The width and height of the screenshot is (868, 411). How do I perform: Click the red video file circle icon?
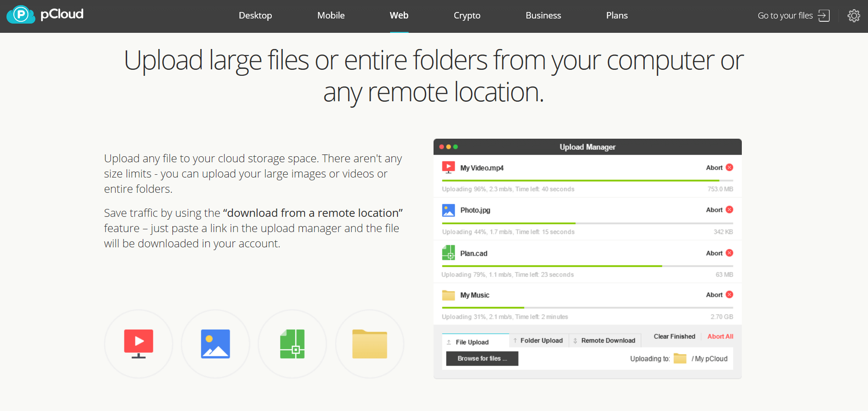[139, 344]
